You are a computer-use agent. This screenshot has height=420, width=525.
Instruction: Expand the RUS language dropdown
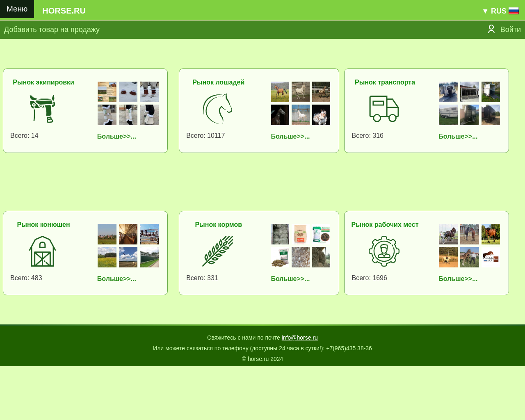[494, 11]
